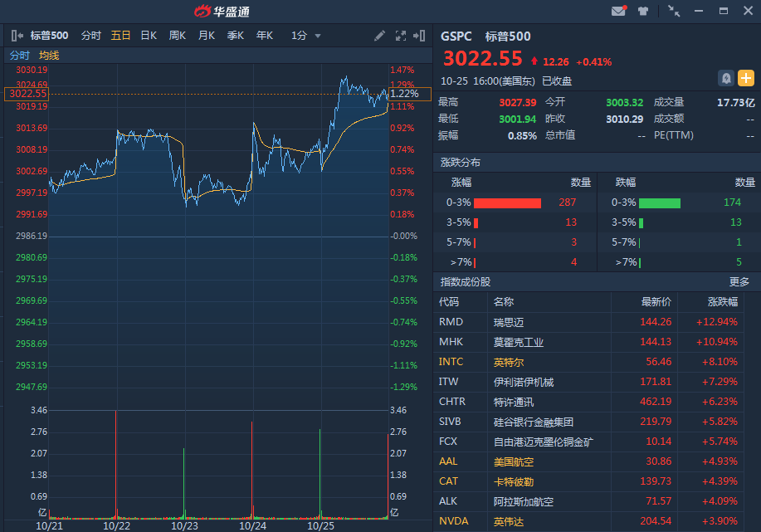The image size is (761, 532).
Task: Sort constituents by 最新价 column
Action: tap(656, 302)
